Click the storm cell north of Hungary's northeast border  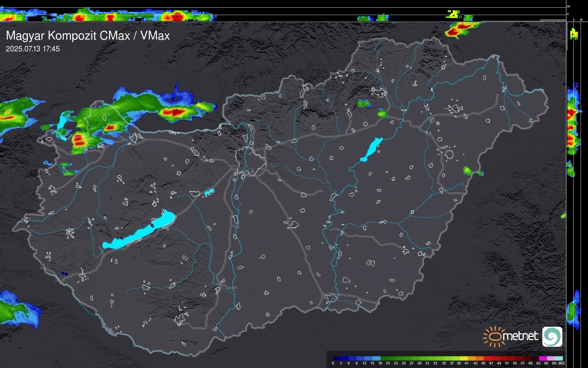point(459,30)
